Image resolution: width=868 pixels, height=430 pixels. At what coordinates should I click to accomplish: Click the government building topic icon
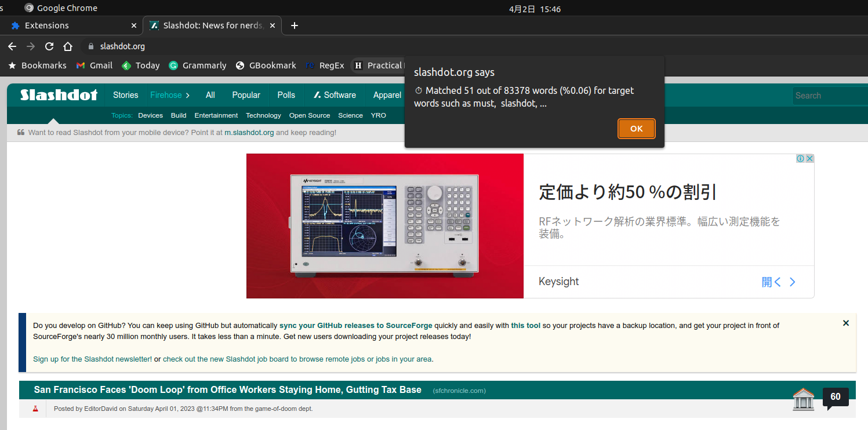804,399
